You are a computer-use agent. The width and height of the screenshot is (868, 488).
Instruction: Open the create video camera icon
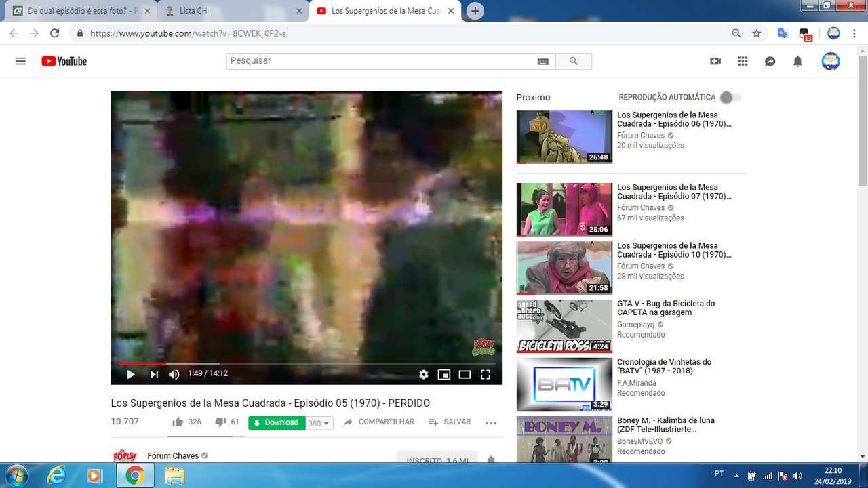point(715,61)
